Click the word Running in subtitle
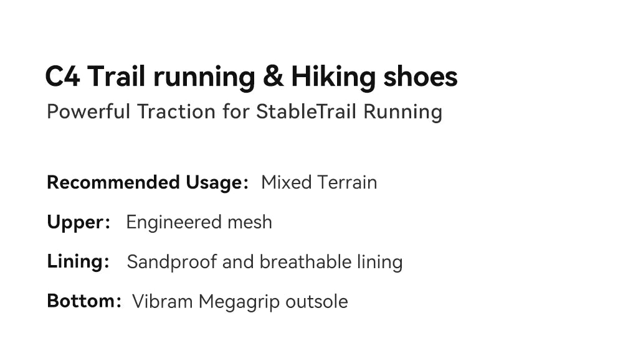The width and height of the screenshot is (623, 364). [402, 112]
